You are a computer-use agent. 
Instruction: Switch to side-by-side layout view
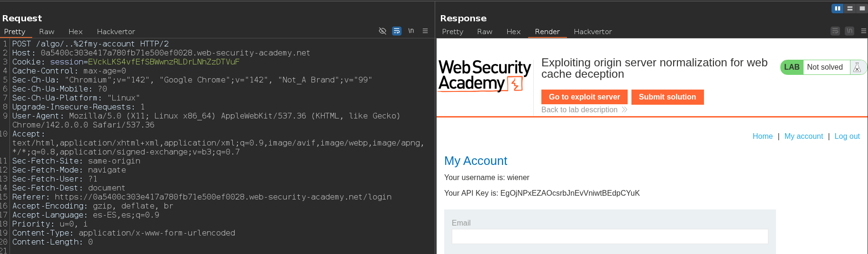(x=838, y=8)
